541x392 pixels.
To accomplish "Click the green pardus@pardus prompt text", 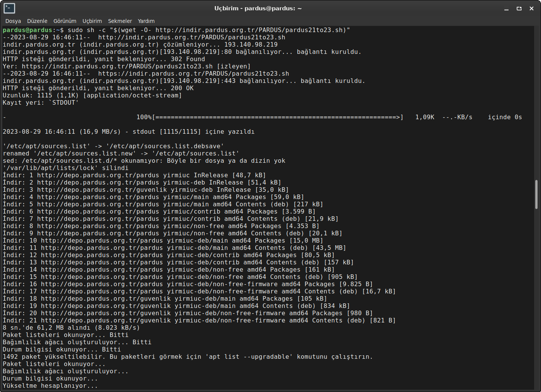I will (27, 30).
